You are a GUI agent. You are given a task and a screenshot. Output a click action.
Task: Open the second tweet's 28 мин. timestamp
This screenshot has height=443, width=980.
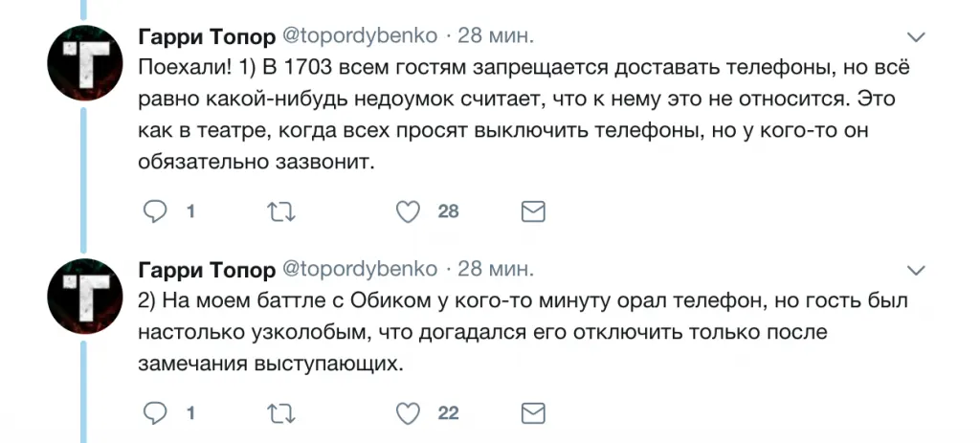pos(496,268)
